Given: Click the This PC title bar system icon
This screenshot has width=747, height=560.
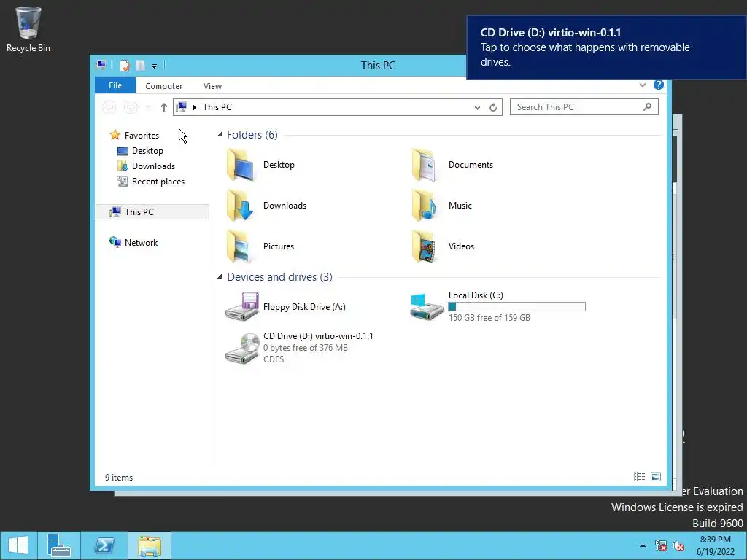Looking at the screenshot, I should [x=101, y=65].
